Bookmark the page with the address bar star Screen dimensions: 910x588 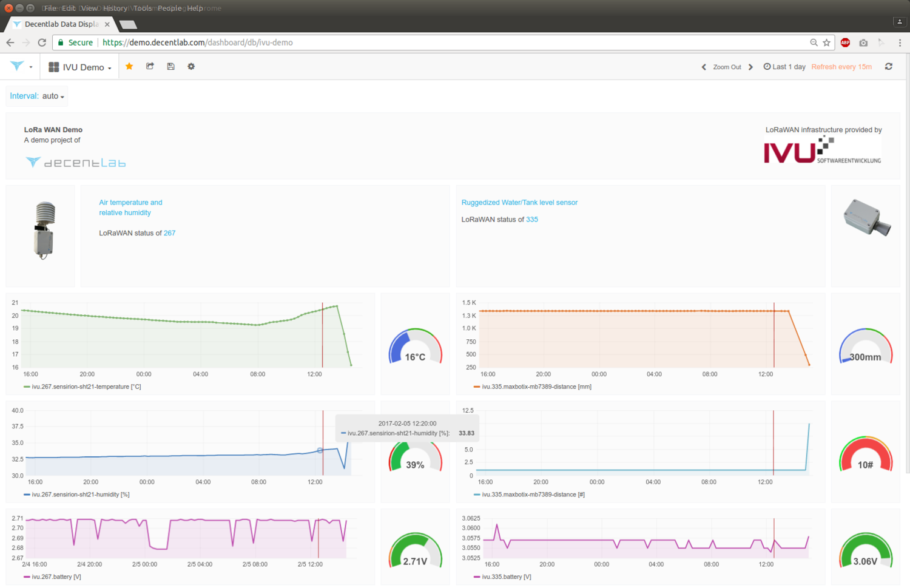tap(826, 42)
